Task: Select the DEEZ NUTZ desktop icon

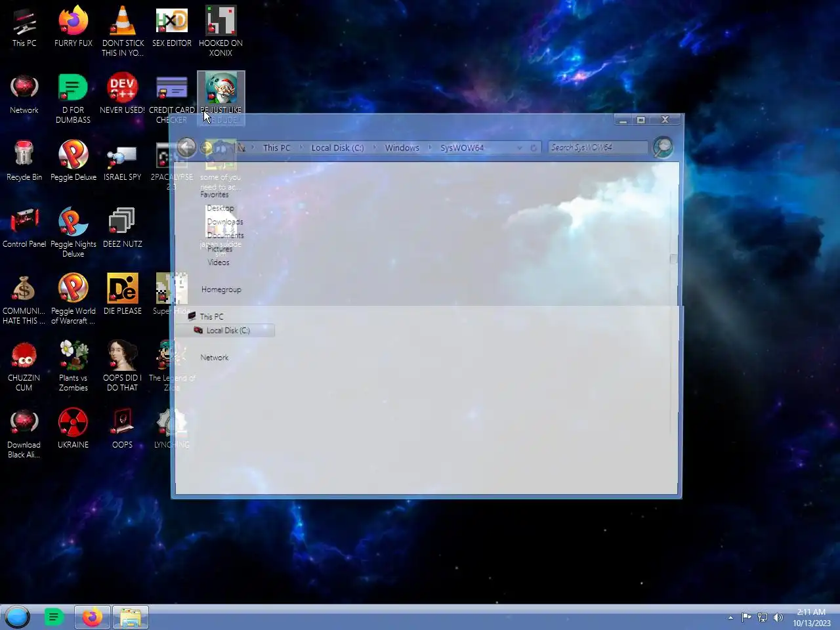Action: pos(123,227)
